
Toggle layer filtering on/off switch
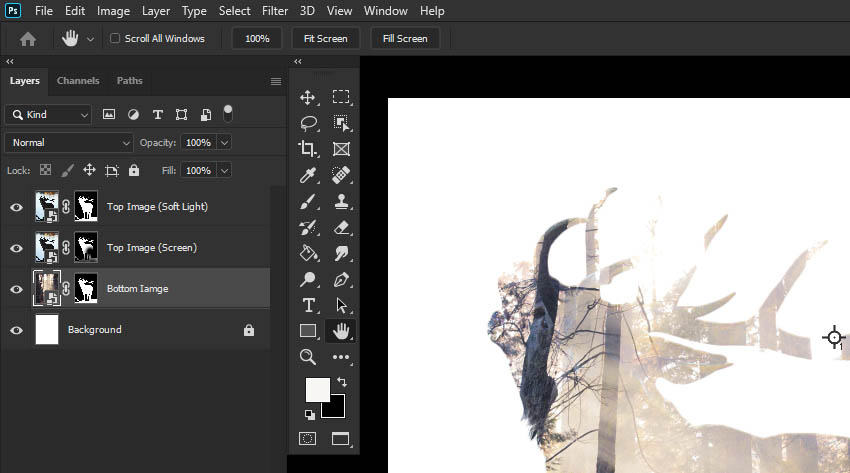click(228, 113)
